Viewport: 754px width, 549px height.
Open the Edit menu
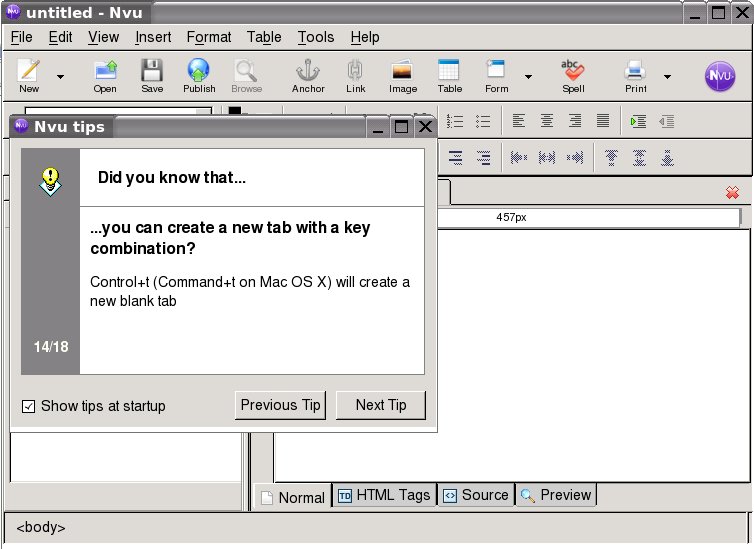pos(60,37)
